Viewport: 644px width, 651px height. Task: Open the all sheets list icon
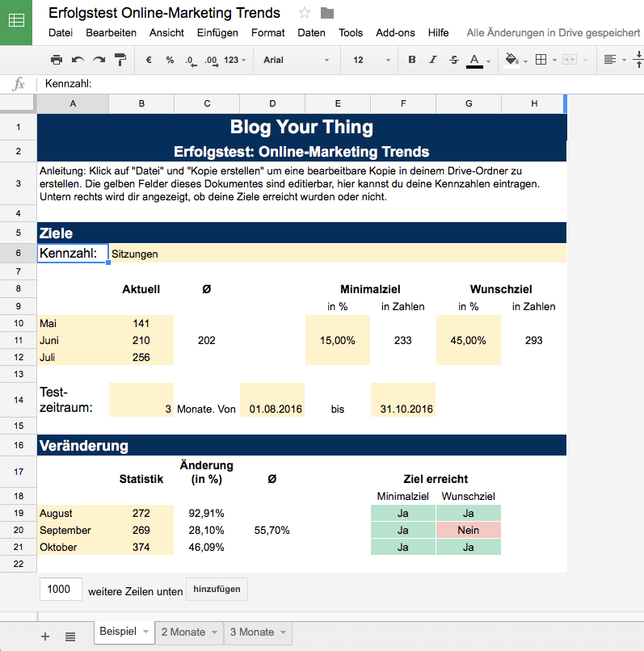70,636
